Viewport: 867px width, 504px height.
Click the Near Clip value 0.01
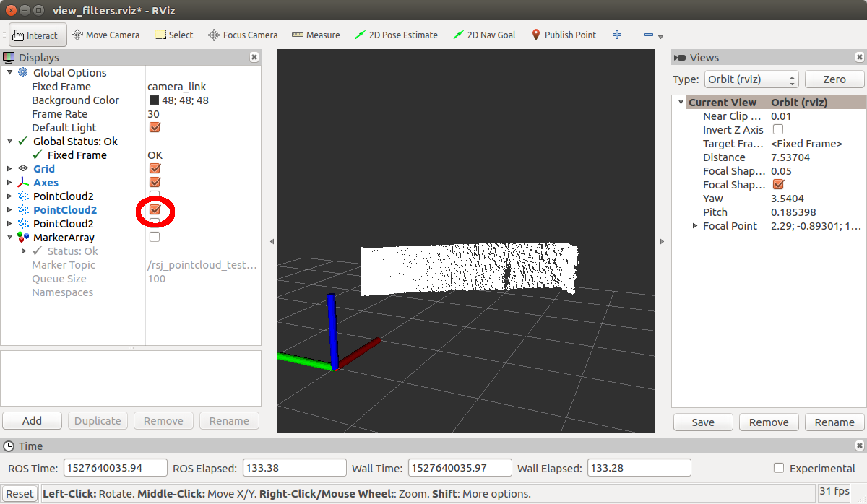coord(781,116)
